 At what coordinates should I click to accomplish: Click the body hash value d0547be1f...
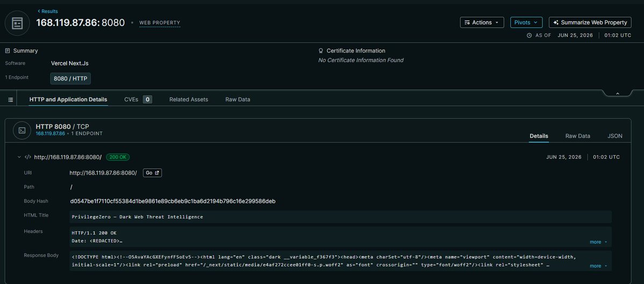pos(173,201)
